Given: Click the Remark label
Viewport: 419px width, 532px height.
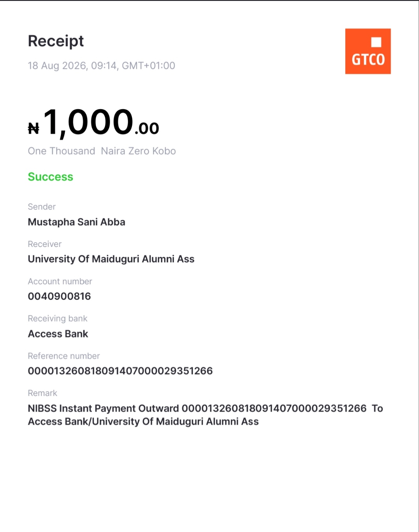Looking at the screenshot, I should point(43,393).
